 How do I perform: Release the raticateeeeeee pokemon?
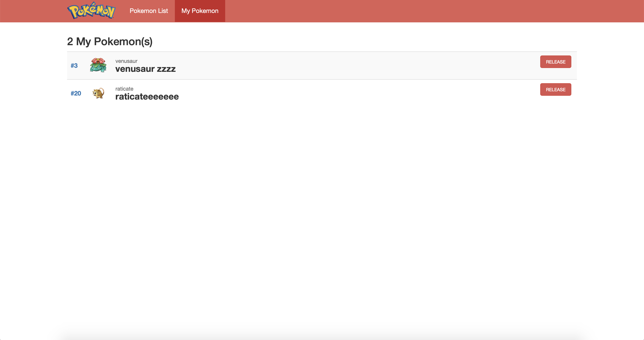555,89
